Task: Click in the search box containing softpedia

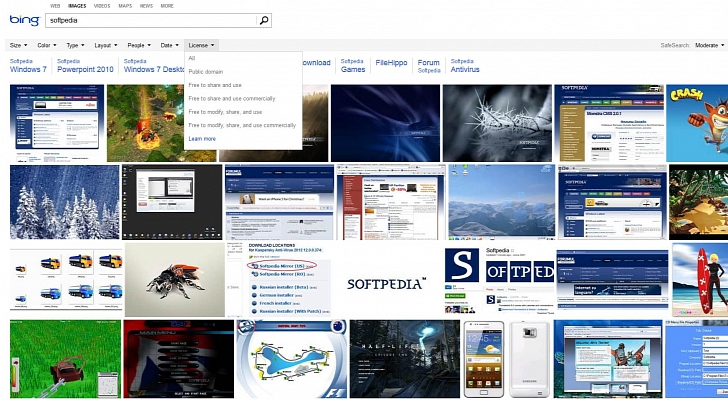Action: [150, 20]
